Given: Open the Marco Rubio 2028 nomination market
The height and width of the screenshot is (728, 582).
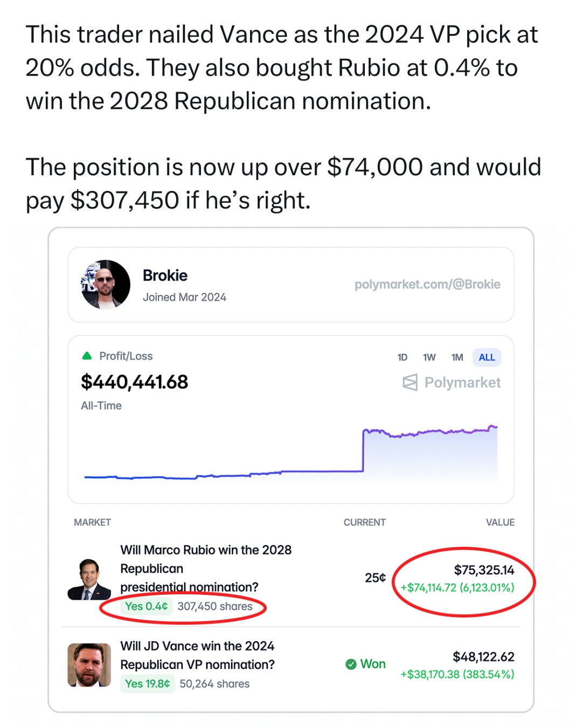Looking at the screenshot, I should click(x=205, y=568).
